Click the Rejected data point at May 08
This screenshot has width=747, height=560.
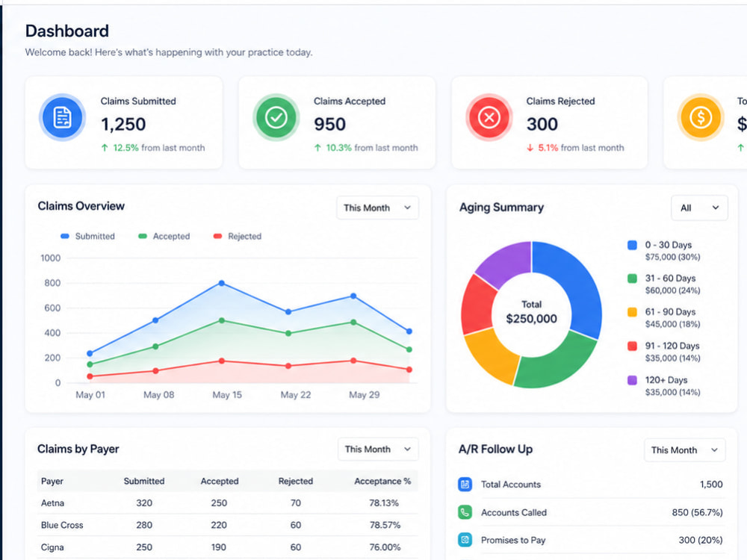pos(155,370)
